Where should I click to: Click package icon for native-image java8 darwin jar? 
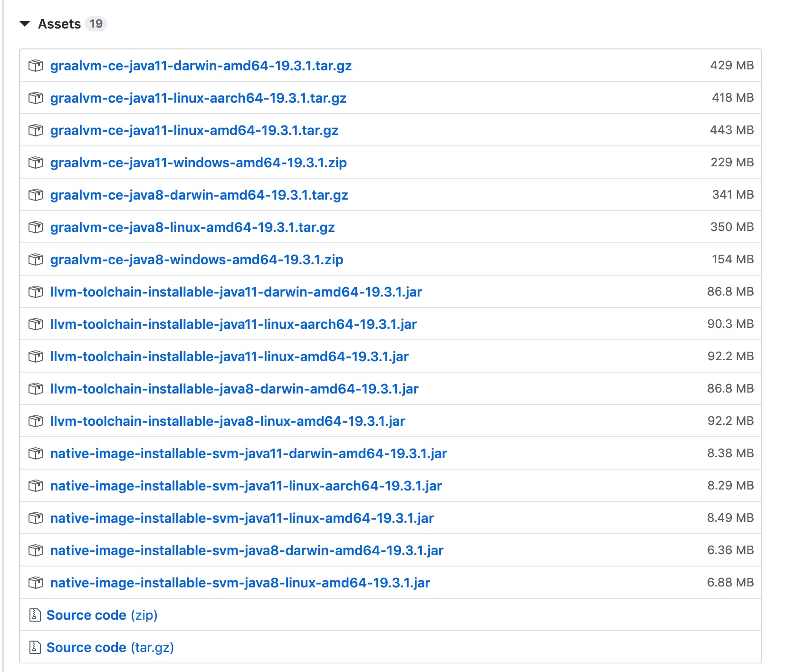36,550
